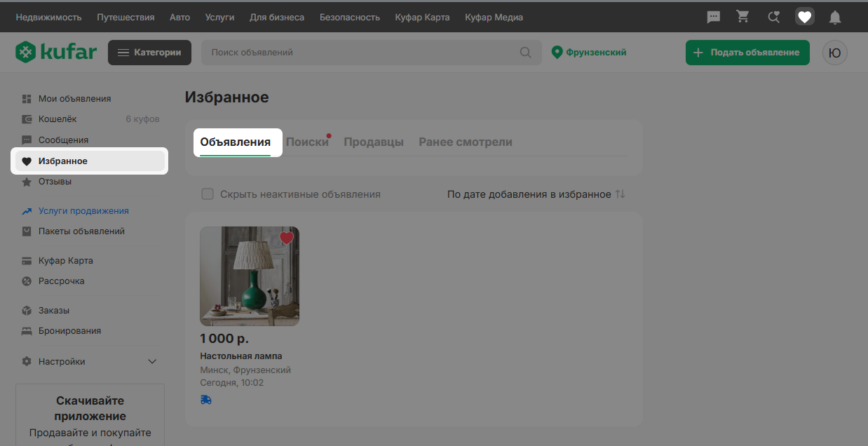The height and width of the screenshot is (446, 868).
Task: Click the 6 куфов wallet balance
Action: coord(142,119)
